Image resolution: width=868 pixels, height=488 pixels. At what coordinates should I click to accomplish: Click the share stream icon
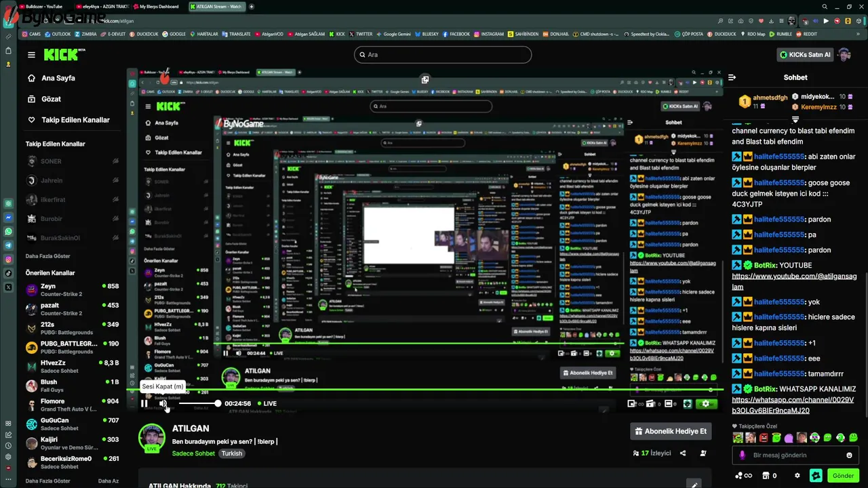click(x=683, y=453)
